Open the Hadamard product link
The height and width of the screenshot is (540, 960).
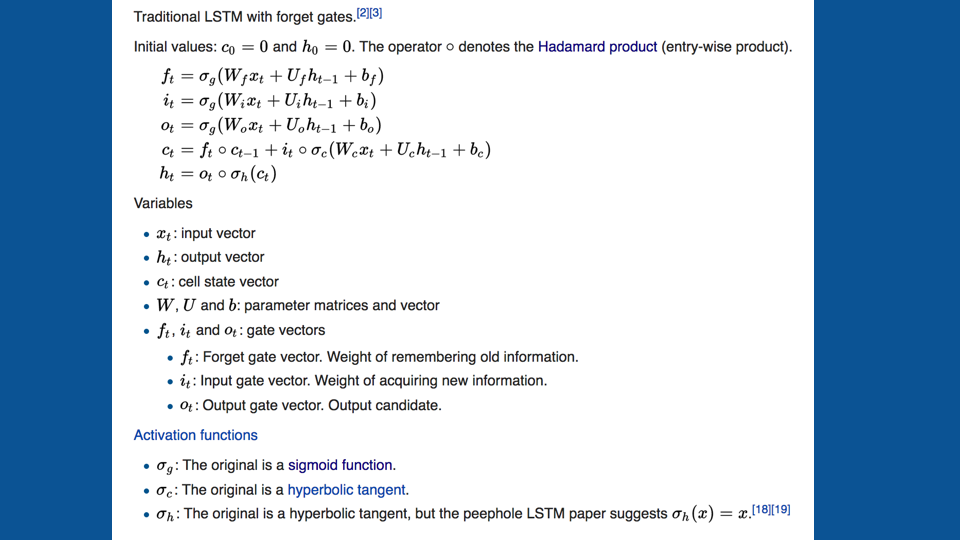click(597, 47)
